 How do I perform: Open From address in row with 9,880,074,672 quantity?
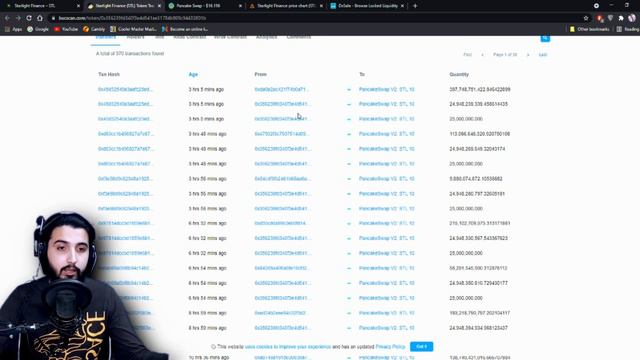[282, 179]
